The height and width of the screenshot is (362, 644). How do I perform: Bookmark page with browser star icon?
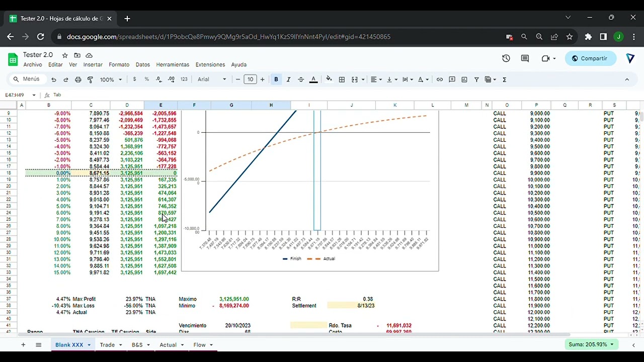click(x=570, y=37)
